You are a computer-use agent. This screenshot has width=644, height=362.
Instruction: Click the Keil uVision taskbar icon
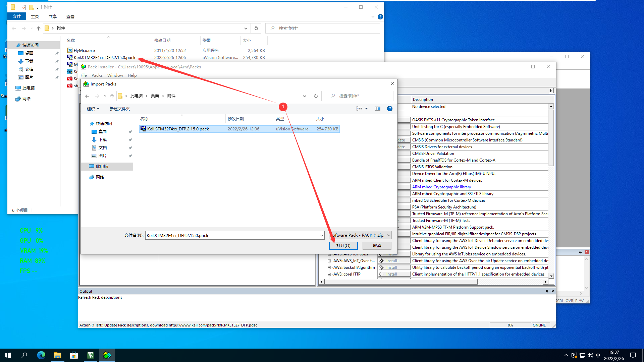point(91,355)
